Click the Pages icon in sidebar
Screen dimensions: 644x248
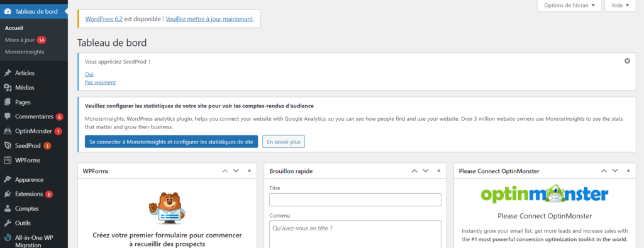tap(8, 102)
